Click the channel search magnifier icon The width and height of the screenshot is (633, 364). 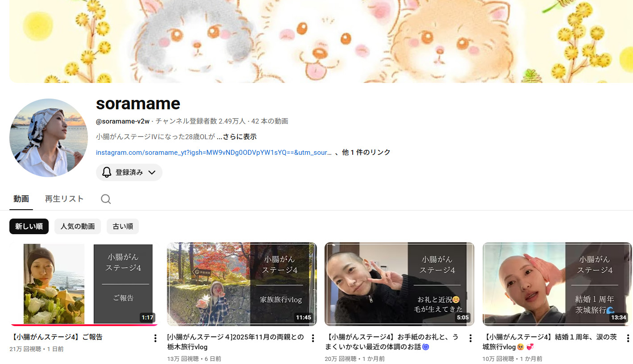point(106,199)
